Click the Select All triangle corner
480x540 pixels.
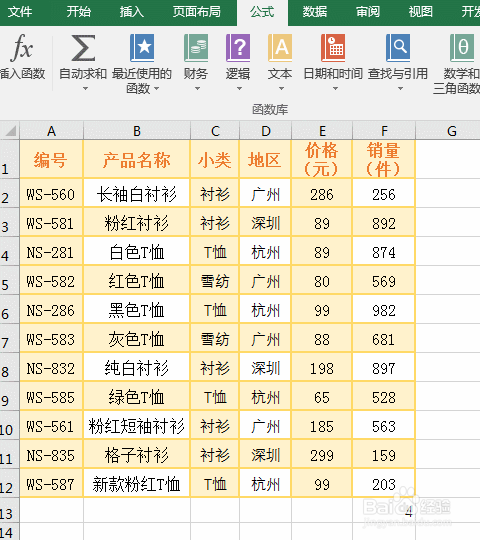[x=10, y=131]
